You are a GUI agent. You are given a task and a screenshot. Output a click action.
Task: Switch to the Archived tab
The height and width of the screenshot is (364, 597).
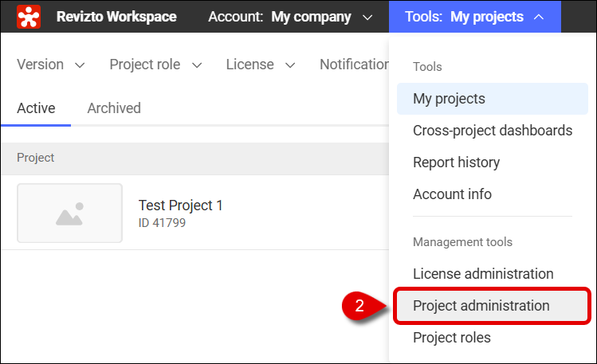click(x=114, y=108)
